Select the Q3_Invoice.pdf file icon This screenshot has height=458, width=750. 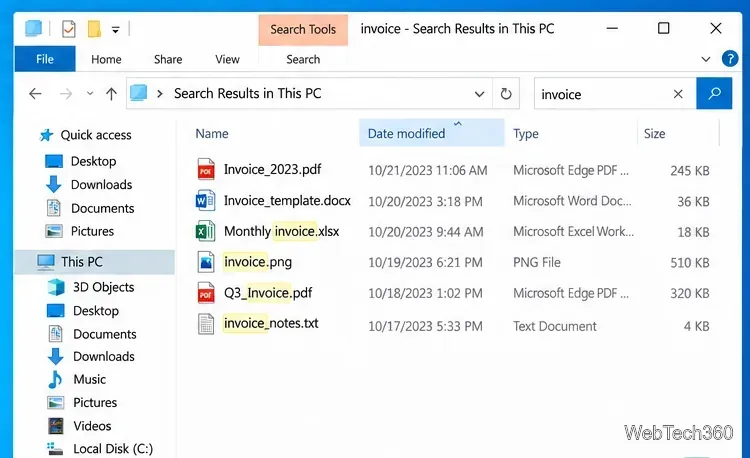(x=206, y=293)
